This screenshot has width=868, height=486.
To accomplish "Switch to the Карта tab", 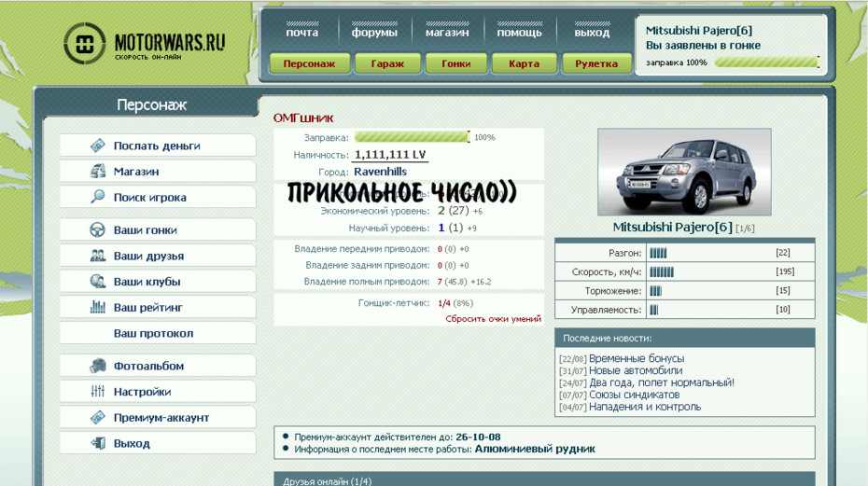I will click(525, 63).
